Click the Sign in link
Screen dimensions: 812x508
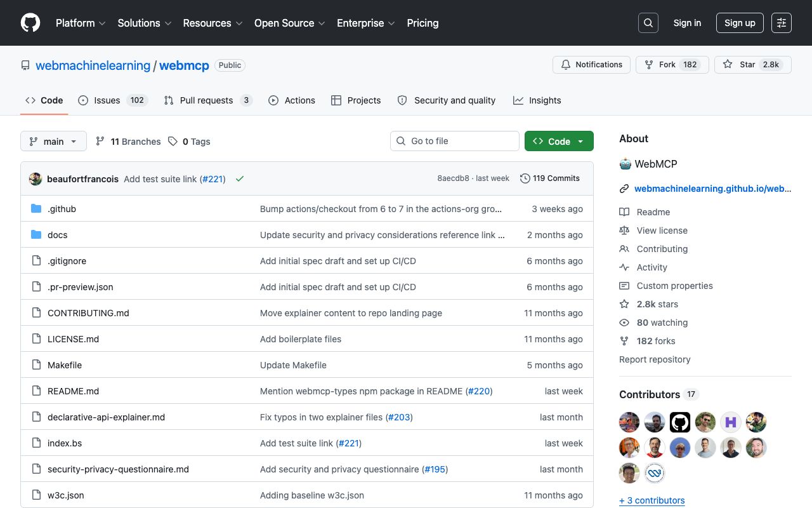click(x=687, y=23)
